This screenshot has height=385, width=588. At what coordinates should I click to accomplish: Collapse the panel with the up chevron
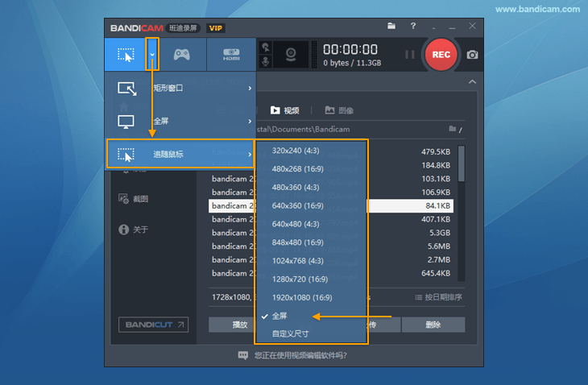(472, 81)
